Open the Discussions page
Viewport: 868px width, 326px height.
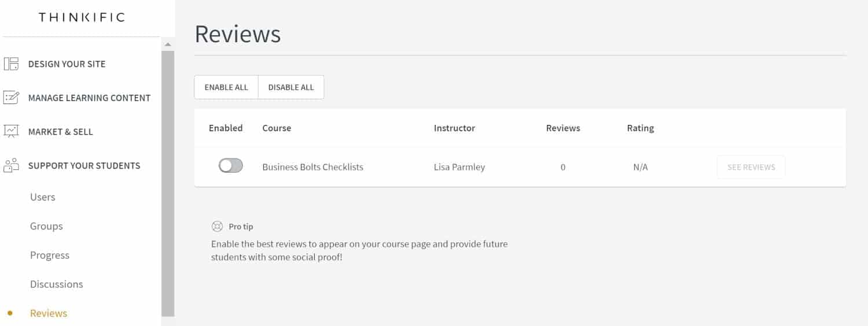tap(57, 284)
